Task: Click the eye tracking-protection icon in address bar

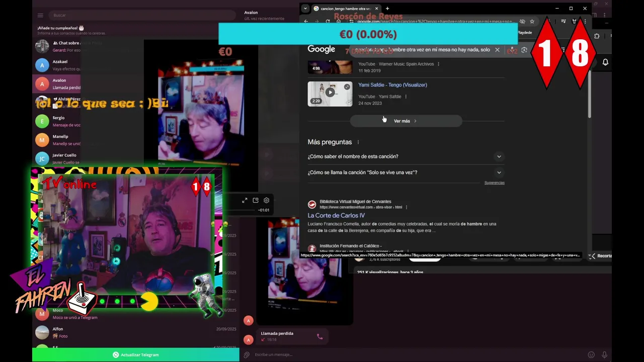Action: pyautogui.click(x=522, y=21)
